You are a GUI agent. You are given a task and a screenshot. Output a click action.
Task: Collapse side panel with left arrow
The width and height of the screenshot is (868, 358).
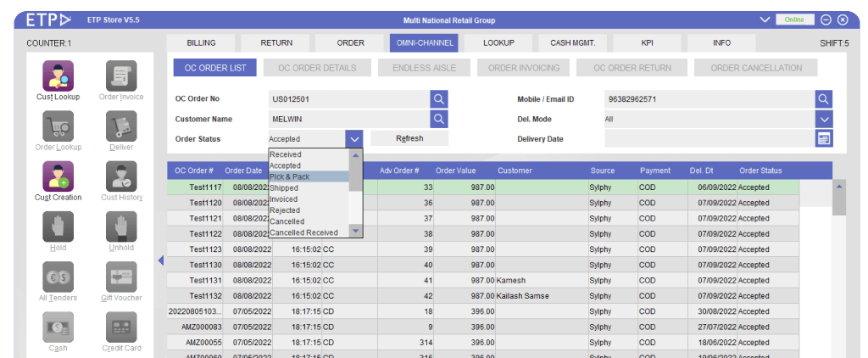(x=161, y=260)
